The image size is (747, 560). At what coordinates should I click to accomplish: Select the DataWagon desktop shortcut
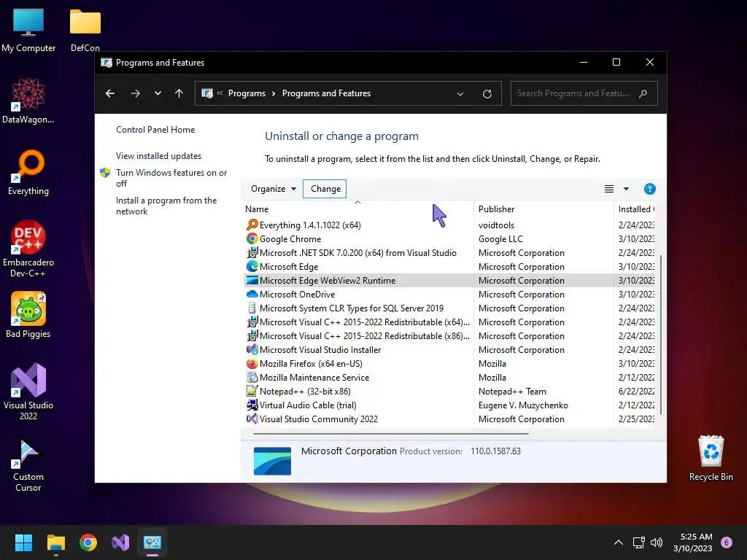pos(28,101)
